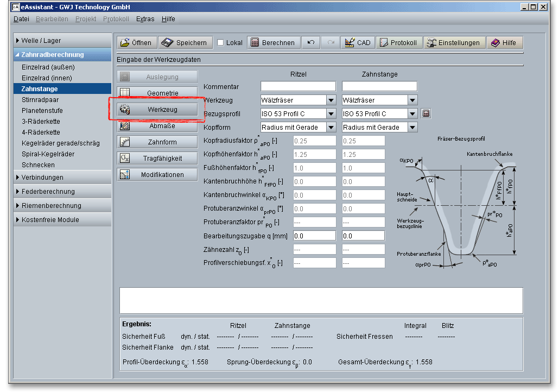Open Zahnstange Bezugsprofil ISO 53 dropdown
Screen dimensions: 559x392
click(x=412, y=113)
